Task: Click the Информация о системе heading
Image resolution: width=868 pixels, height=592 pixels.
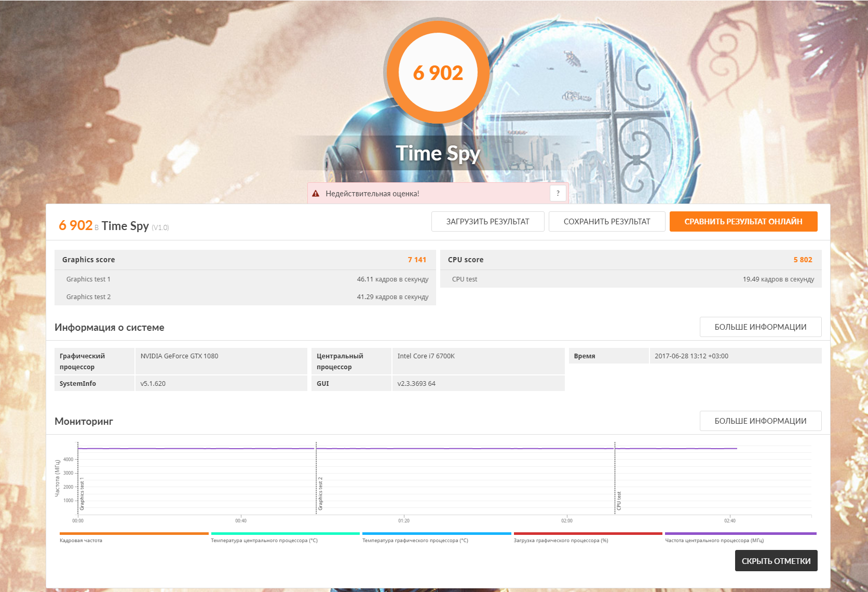Action: coord(110,328)
